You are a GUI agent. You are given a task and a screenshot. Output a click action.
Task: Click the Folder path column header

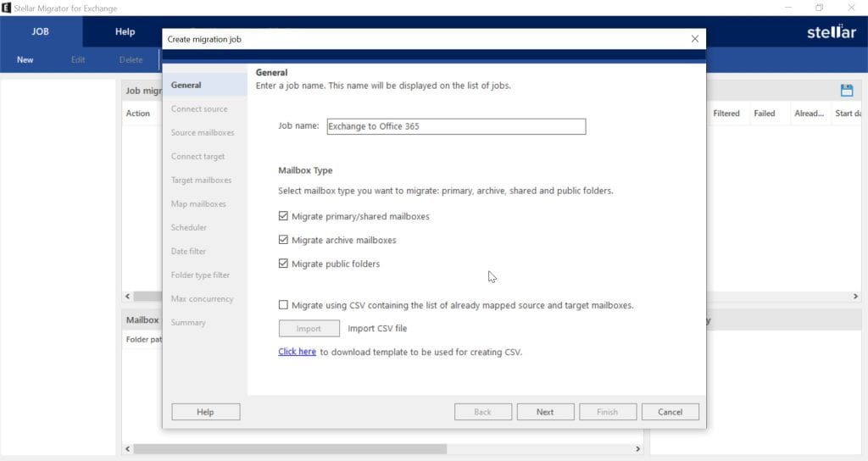pyautogui.click(x=142, y=339)
